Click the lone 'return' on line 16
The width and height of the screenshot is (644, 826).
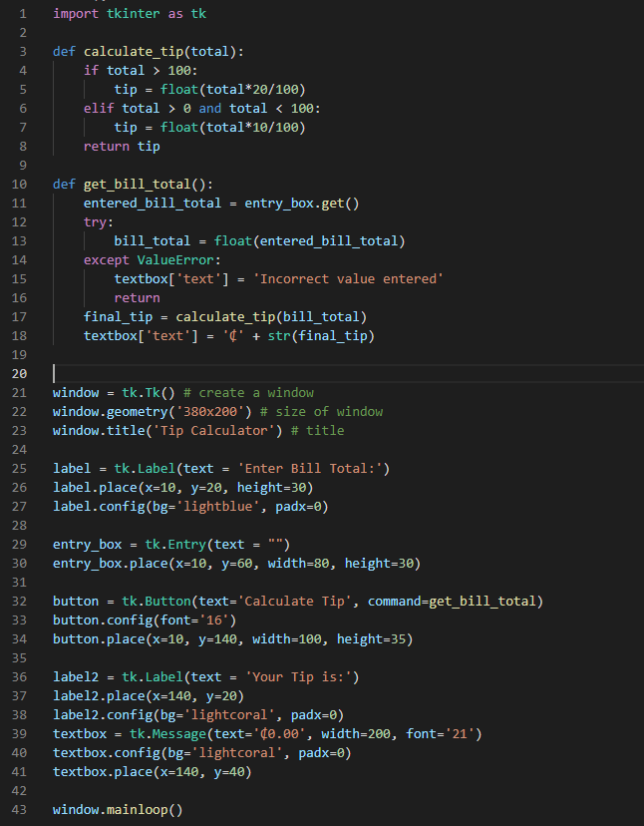pyautogui.click(x=137, y=298)
